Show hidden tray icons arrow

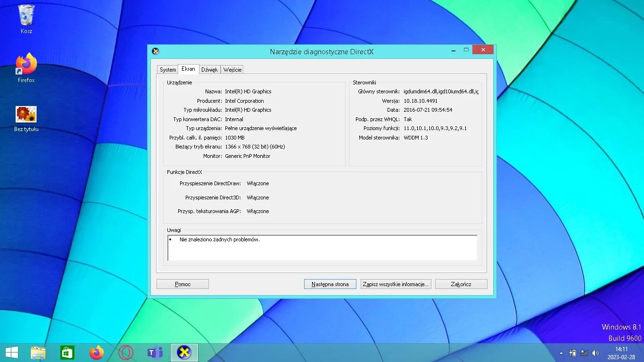coord(561,353)
